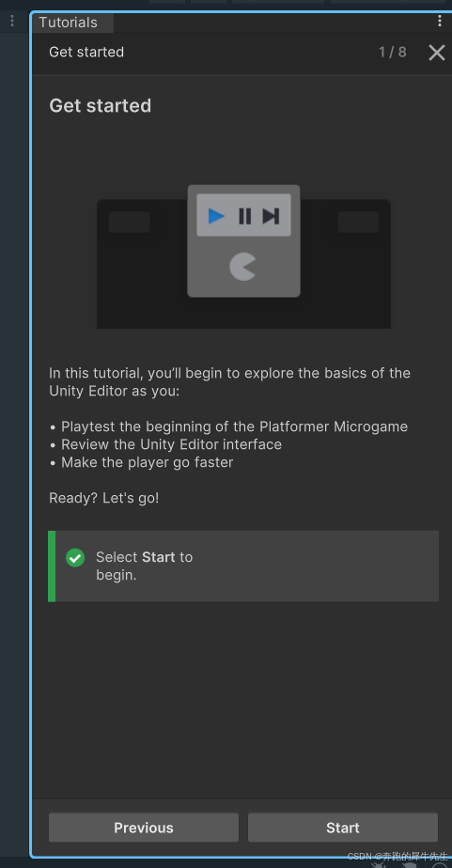452x868 pixels.
Task: Close the Get started tutorial
Action: coord(437,53)
